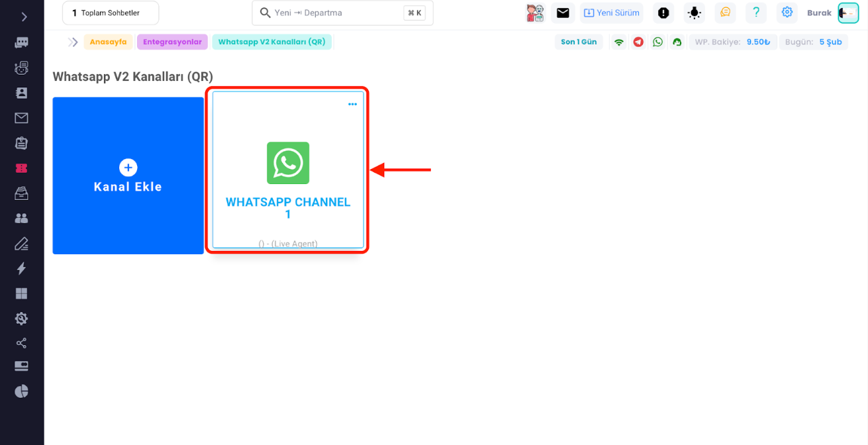Open the inbox tray icon in sidebar
The height and width of the screenshot is (445, 868).
pyautogui.click(x=21, y=193)
